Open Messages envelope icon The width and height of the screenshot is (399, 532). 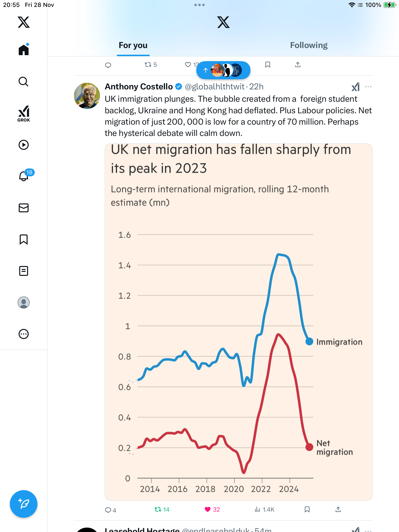point(24,208)
